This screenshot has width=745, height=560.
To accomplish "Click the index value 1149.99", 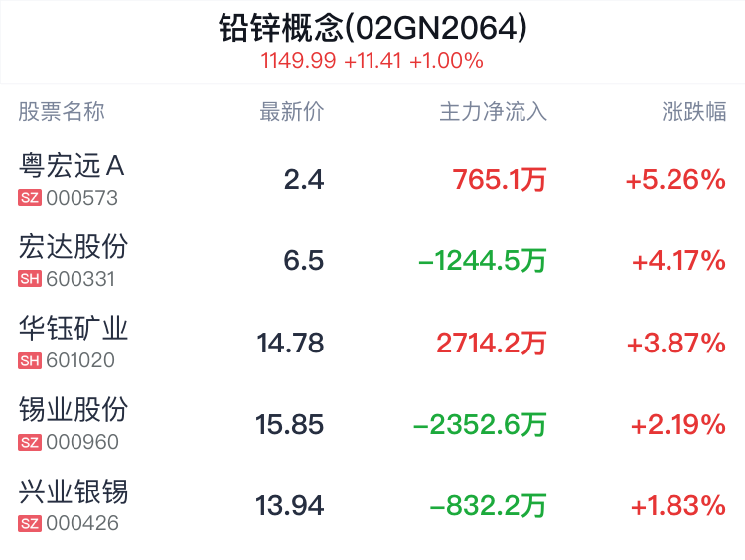I will coord(298,61).
